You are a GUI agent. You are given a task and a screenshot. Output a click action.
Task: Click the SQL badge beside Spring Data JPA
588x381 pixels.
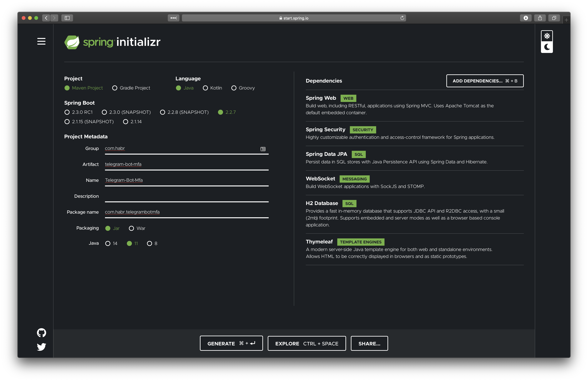tap(359, 154)
